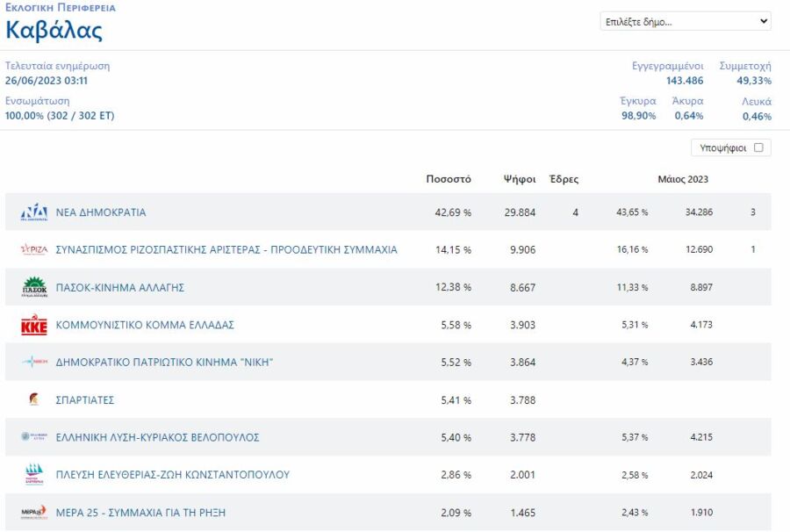The image size is (790, 532).
Task: Click the Νέα Δημοκρατία party logo
Action: click(x=33, y=212)
